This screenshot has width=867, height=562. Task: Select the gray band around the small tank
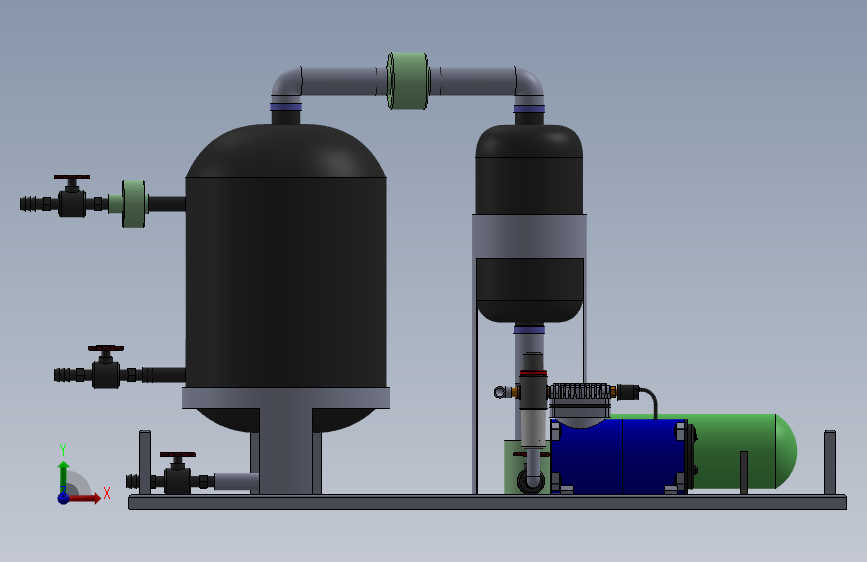pos(529,236)
